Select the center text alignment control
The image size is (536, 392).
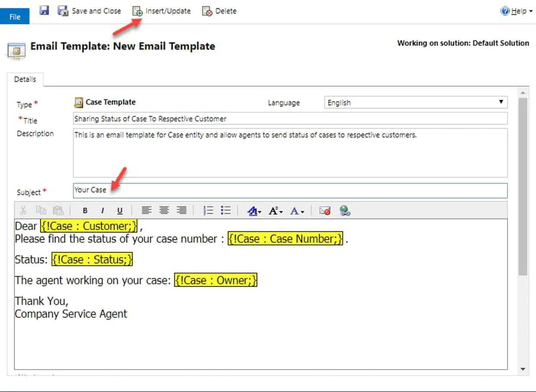[164, 210]
